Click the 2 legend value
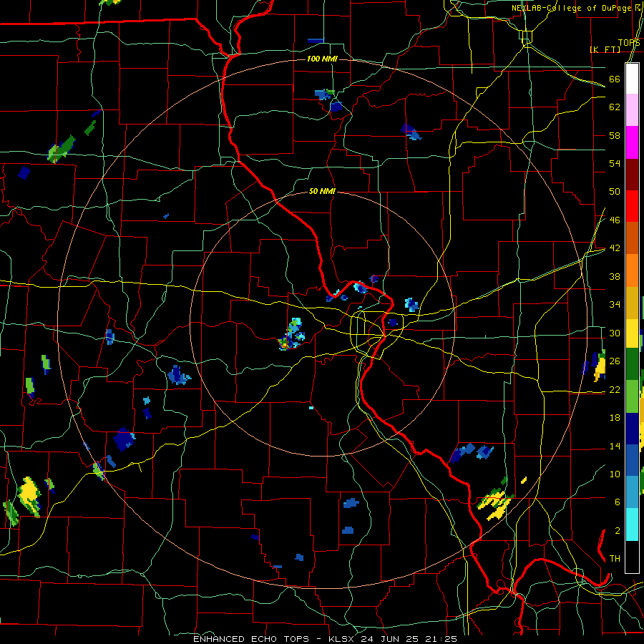The image size is (644, 644). pyautogui.click(x=617, y=531)
